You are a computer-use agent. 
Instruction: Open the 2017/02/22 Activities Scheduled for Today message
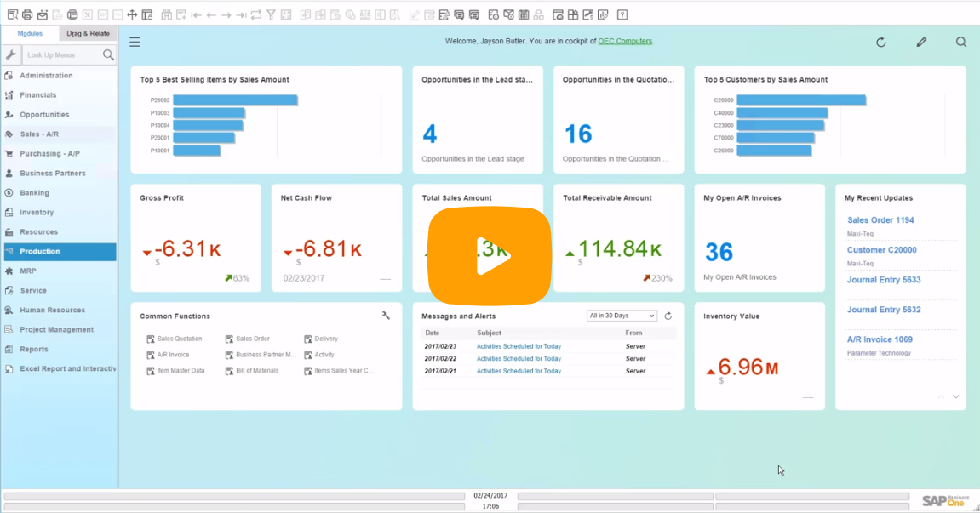[x=519, y=359]
